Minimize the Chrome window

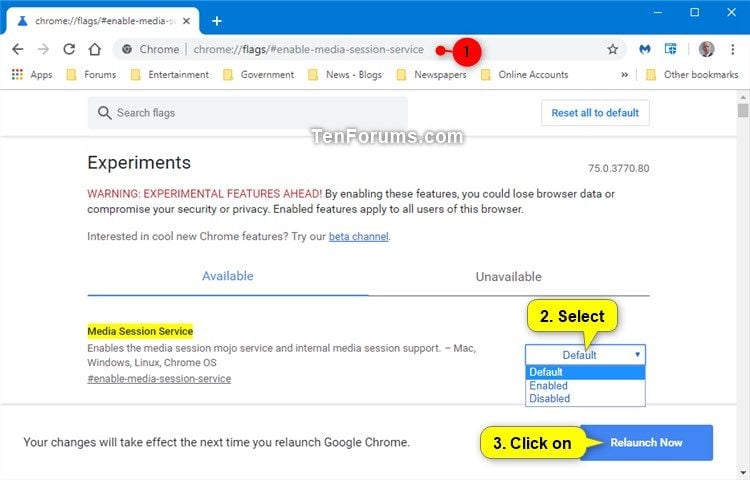[x=658, y=12]
